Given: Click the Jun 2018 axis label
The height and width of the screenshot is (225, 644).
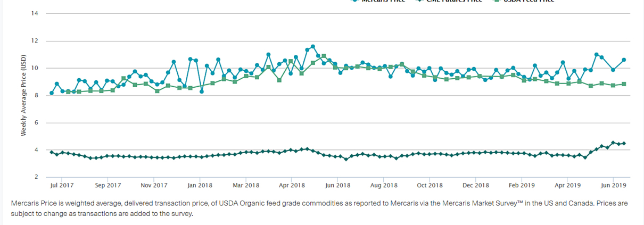Looking at the screenshot, I should (x=337, y=186).
